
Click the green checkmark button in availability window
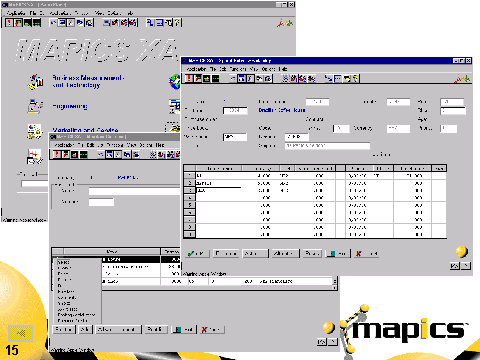click(197, 254)
